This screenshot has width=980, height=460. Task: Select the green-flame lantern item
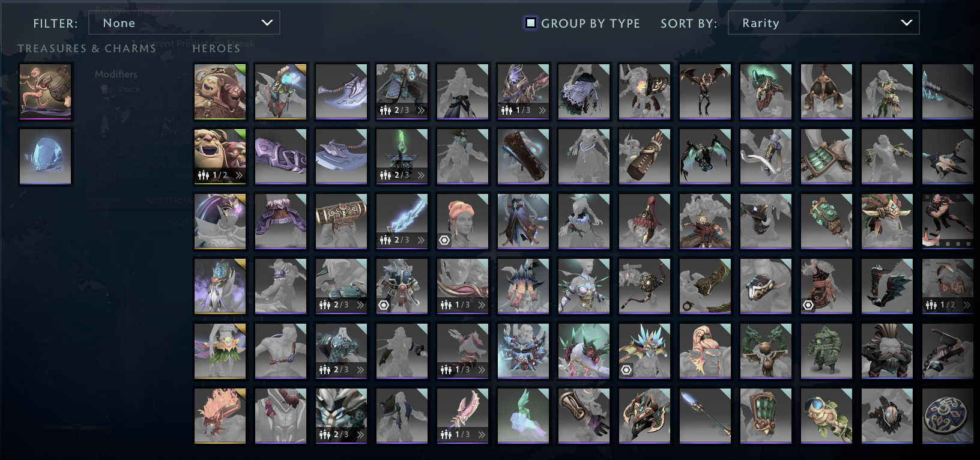tap(402, 157)
